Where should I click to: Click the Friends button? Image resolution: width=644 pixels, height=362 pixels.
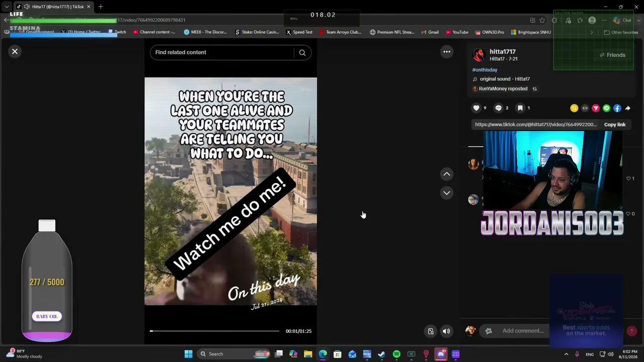tap(612, 55)
